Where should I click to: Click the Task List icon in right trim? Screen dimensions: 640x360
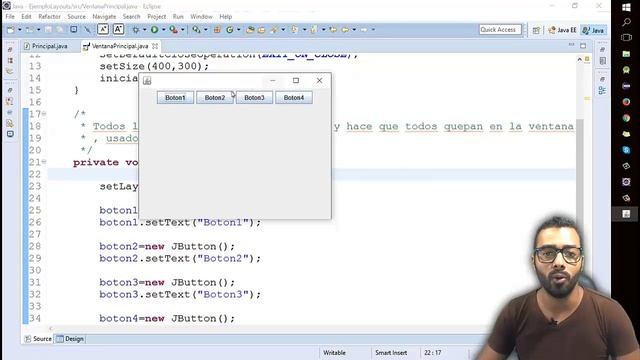pyautogui.click(x=603, y=61)
